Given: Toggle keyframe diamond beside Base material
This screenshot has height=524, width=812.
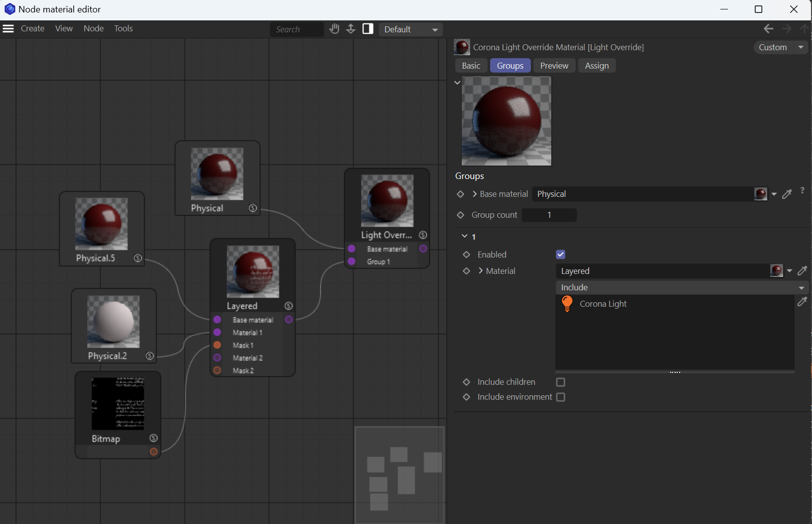Looking at the screenshot, I should coord(461,194).
